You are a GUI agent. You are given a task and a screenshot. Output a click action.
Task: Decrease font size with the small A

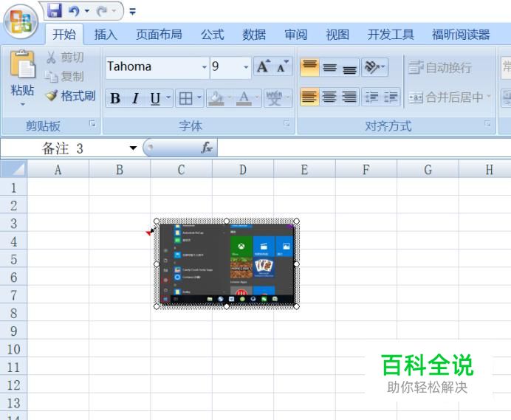(282, 66)
